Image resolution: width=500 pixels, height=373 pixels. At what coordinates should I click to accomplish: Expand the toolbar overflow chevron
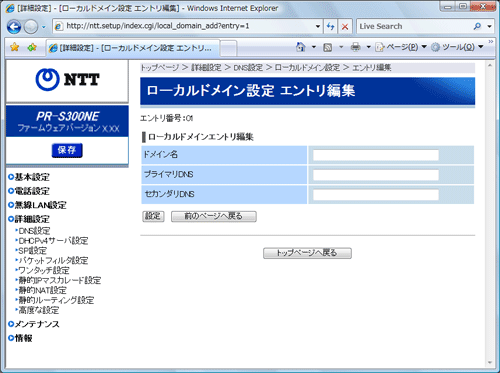coord(491,41)
